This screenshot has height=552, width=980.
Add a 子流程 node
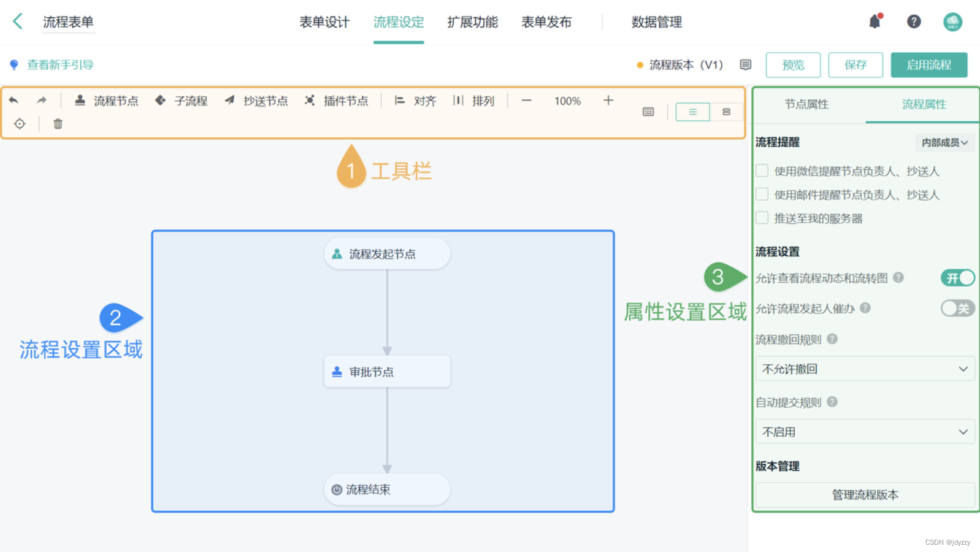point(181,101)
